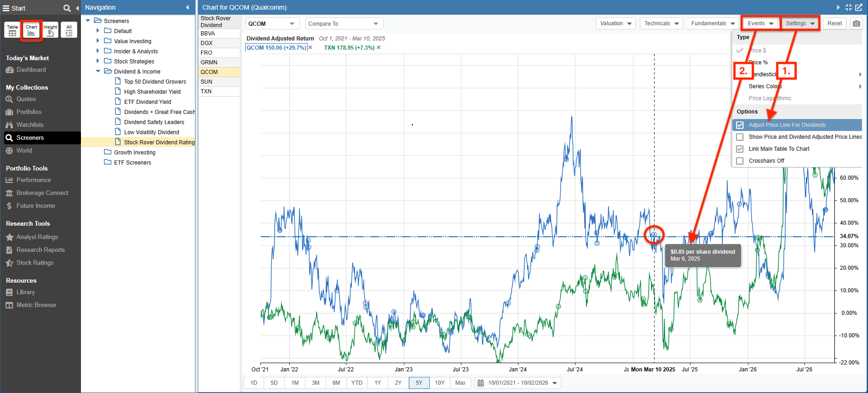868x393 pixels.
Task: Take a chart snapshot with camera icon
Action: pyautogui.click(x=856, y=23)
